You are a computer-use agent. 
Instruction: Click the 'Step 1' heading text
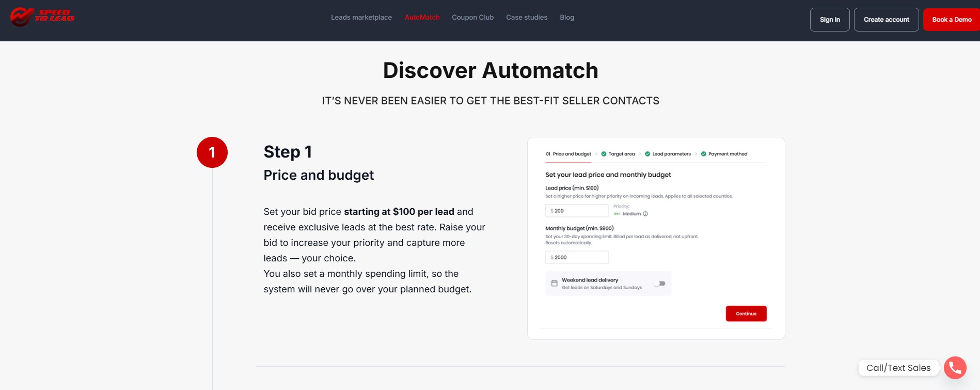pyautogui.click(x=288, y=152)
